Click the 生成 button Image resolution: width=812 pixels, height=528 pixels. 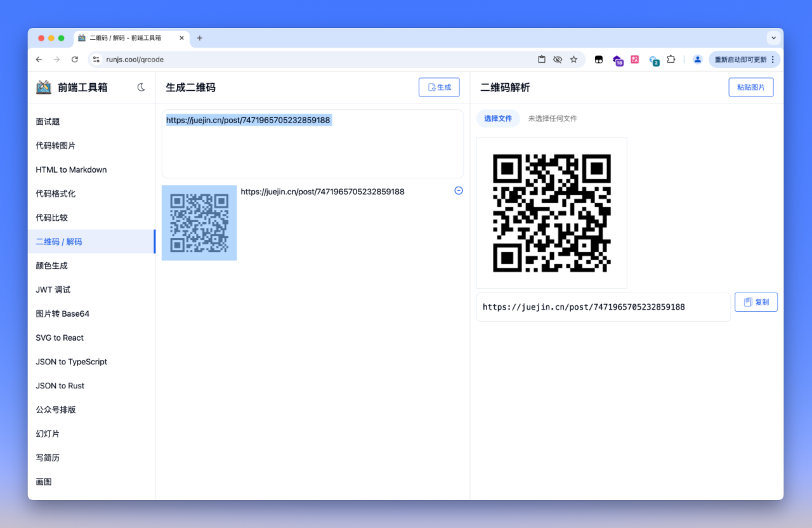click(x=439, y=88)
